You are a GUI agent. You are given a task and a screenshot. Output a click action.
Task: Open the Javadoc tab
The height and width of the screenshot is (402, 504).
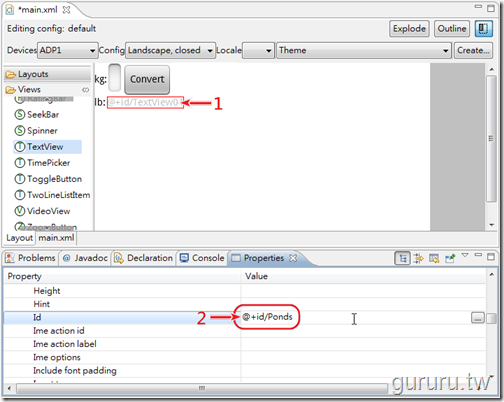coord(85,258)
